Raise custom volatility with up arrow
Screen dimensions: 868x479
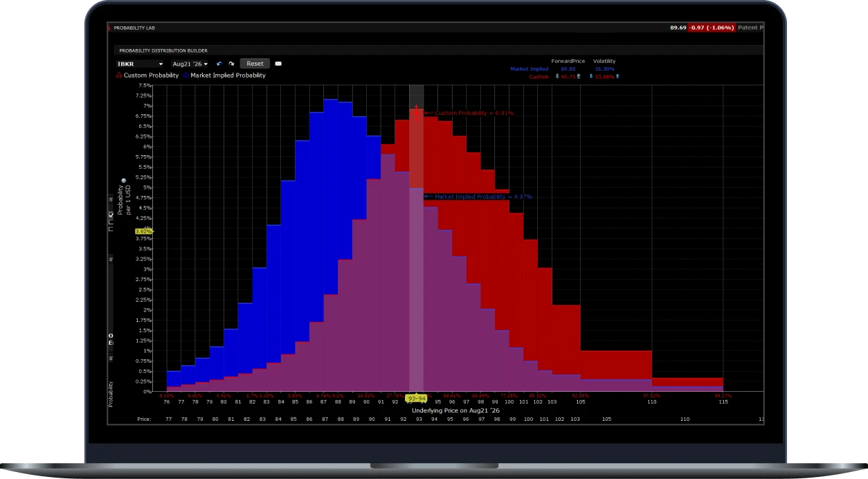(x=617, y=76)
